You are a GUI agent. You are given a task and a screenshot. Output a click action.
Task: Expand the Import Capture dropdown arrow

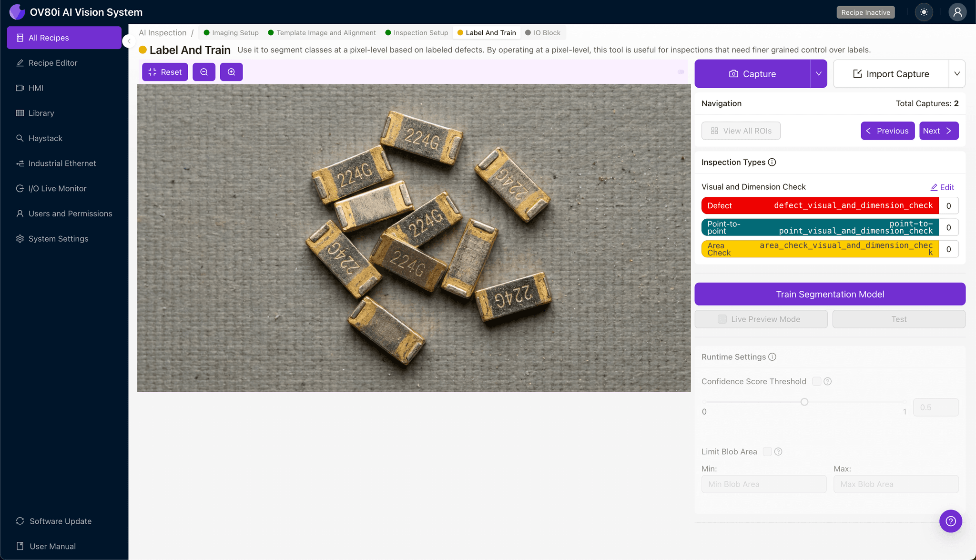tap(957, 74)
